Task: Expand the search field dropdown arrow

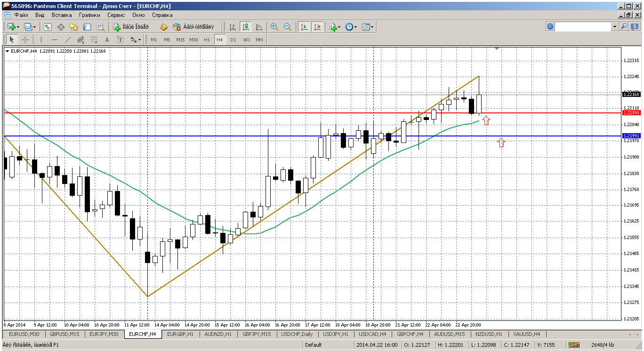Action: (615, 27)
